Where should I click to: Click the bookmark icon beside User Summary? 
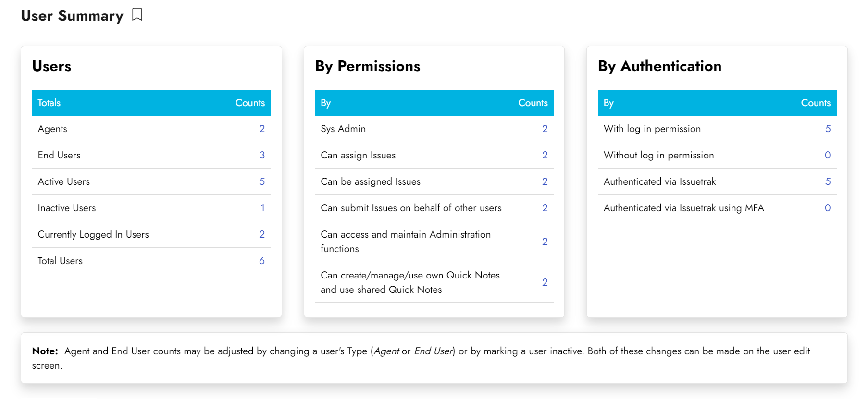pyautogui.click(x=137, y=15)
